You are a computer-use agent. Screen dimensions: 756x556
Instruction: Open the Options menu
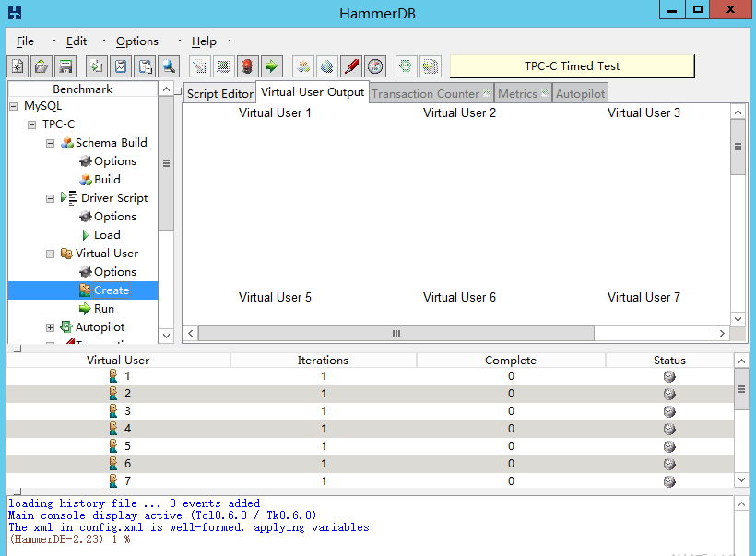136,41
